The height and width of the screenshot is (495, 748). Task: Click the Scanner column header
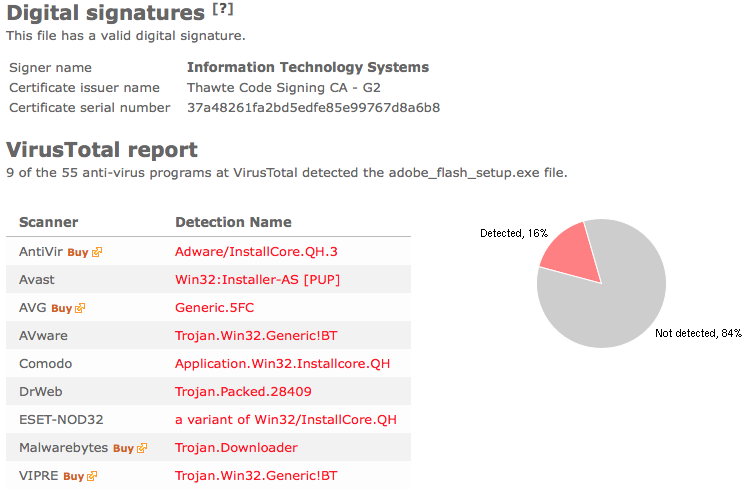pyautogui.click(x=48, y=222)
